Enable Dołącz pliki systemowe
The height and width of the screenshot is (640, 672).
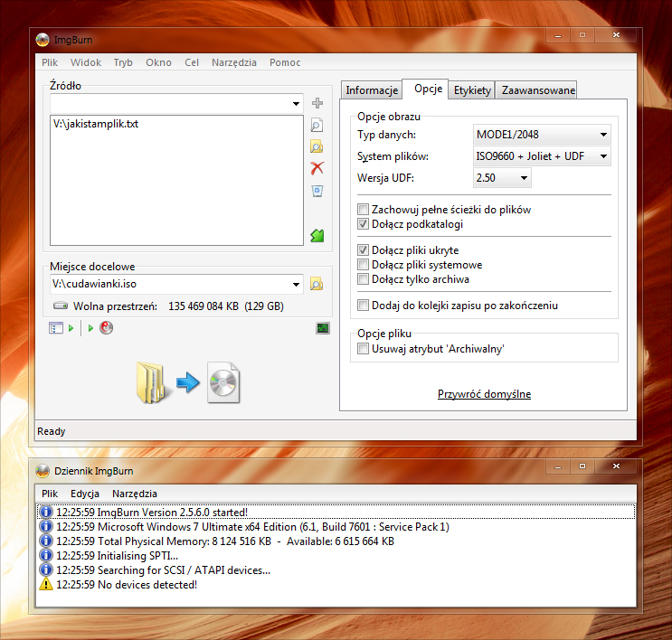[x=363, y=265]
